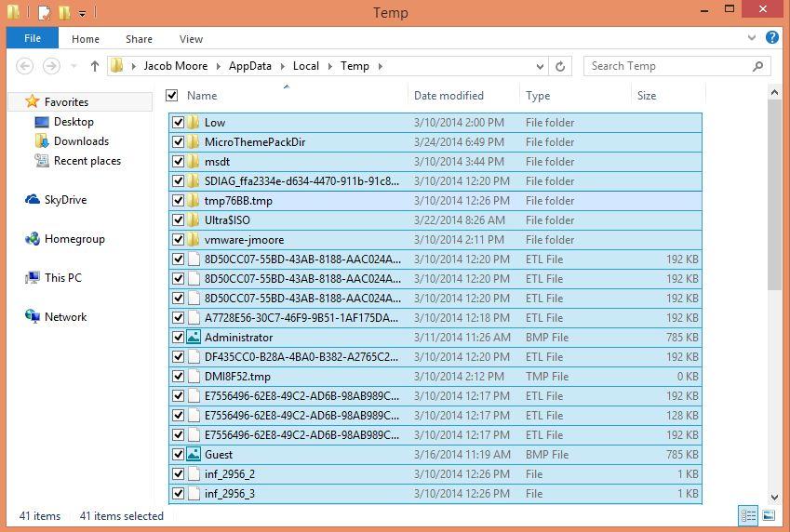
Task: Uncheck the MicroThemePackDir folder checkbox
Action: [x=179, y=142]
